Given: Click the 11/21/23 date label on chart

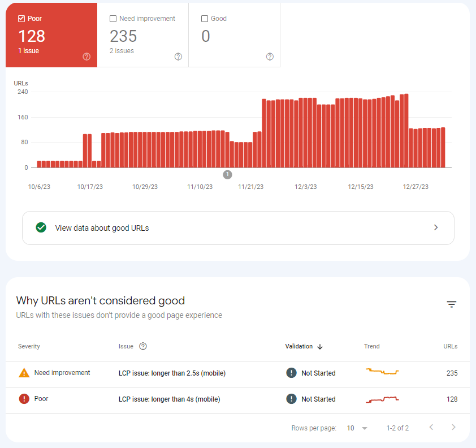Looking at the screenshot, I should point(251,187).
